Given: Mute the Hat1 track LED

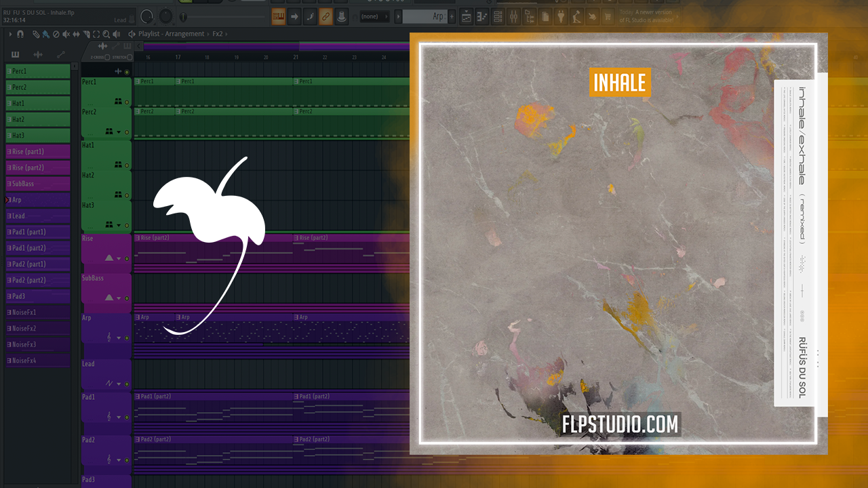Looking at the screenshot, I should [x=127, y=165].
